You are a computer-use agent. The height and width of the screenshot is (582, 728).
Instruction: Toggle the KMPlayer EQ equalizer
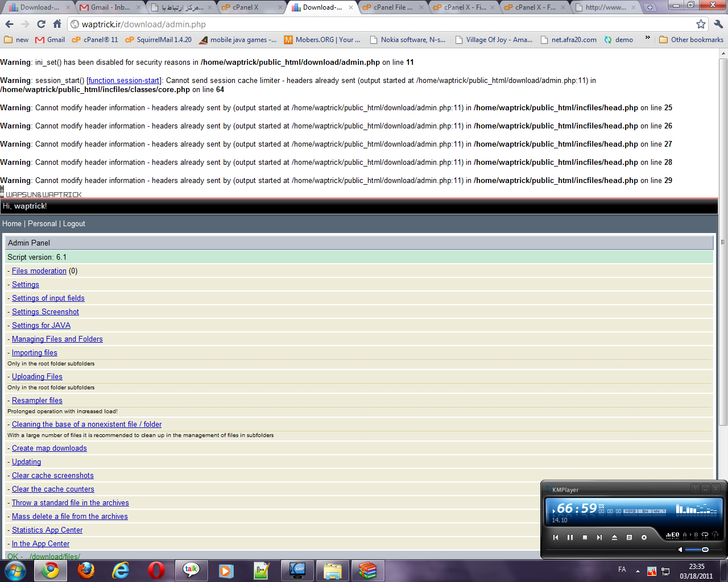pos(673,535)
